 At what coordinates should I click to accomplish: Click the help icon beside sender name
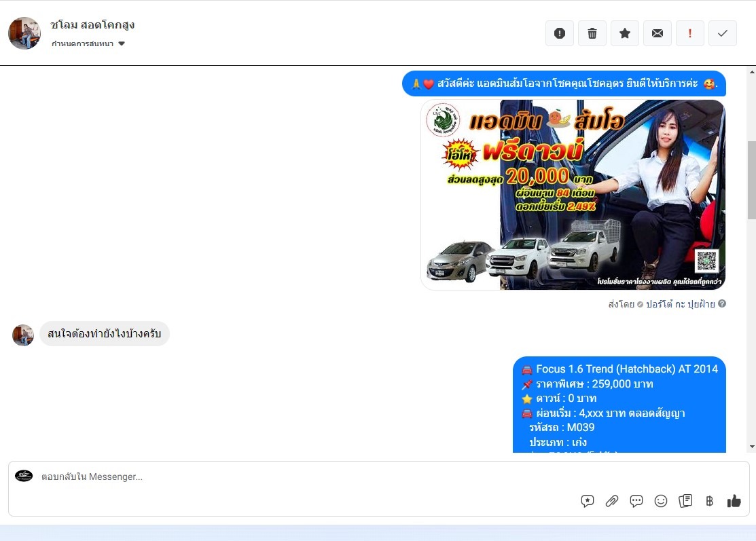pos(722,304)
